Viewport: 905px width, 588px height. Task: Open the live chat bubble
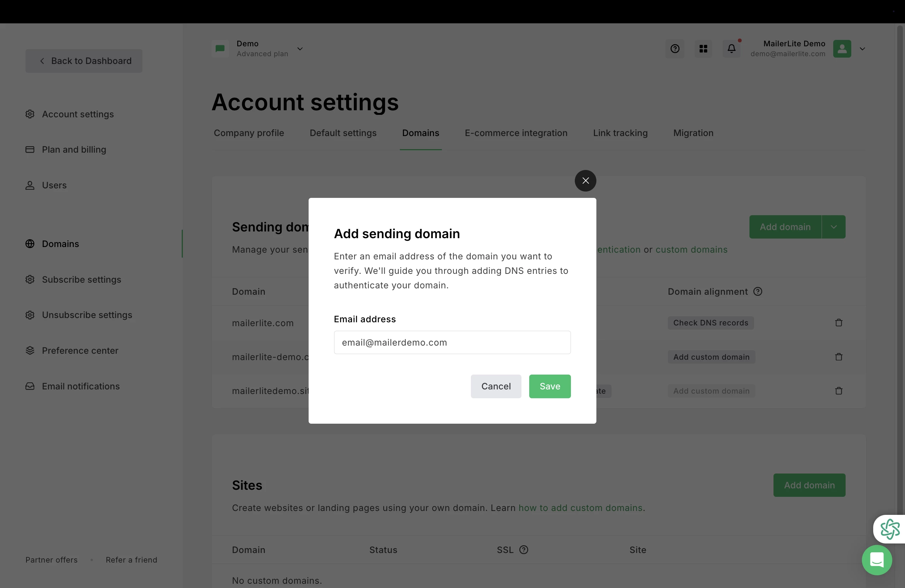click(x=876, y=559)
